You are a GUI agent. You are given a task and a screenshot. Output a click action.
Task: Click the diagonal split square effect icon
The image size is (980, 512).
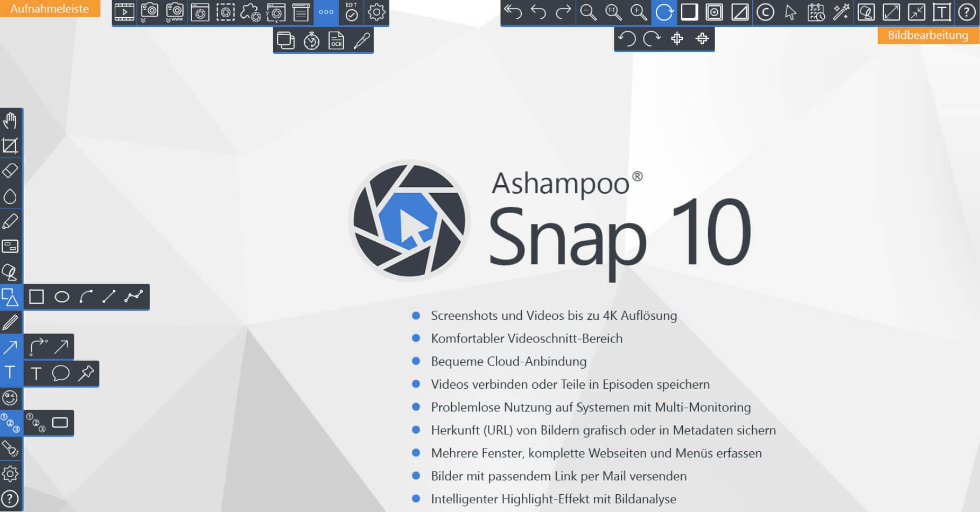740,12
